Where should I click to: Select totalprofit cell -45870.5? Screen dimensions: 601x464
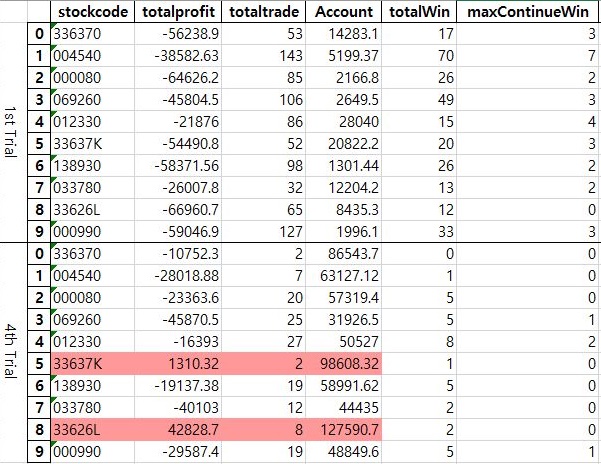click(x=178, y=320)
